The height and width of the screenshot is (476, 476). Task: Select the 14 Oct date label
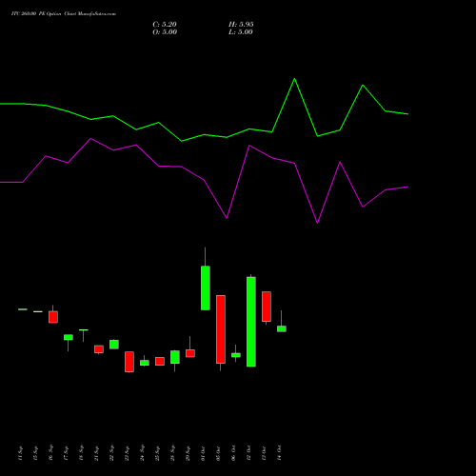tap(280, 453)
